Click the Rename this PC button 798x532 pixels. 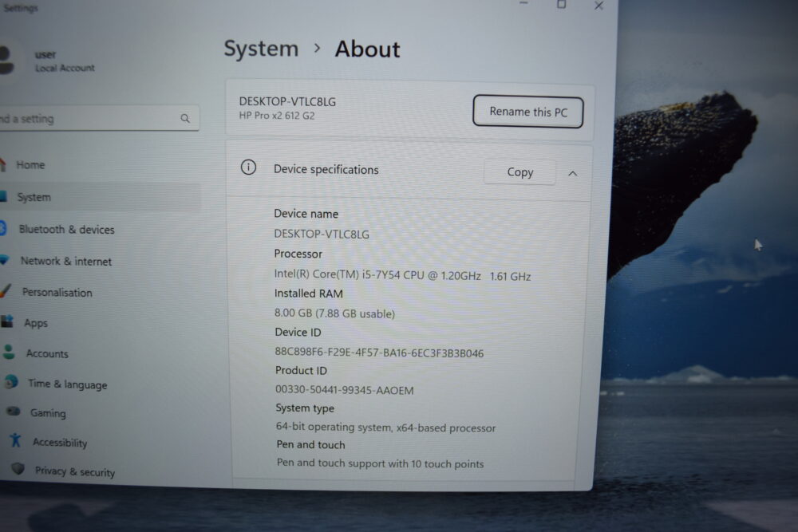point(527,112)
